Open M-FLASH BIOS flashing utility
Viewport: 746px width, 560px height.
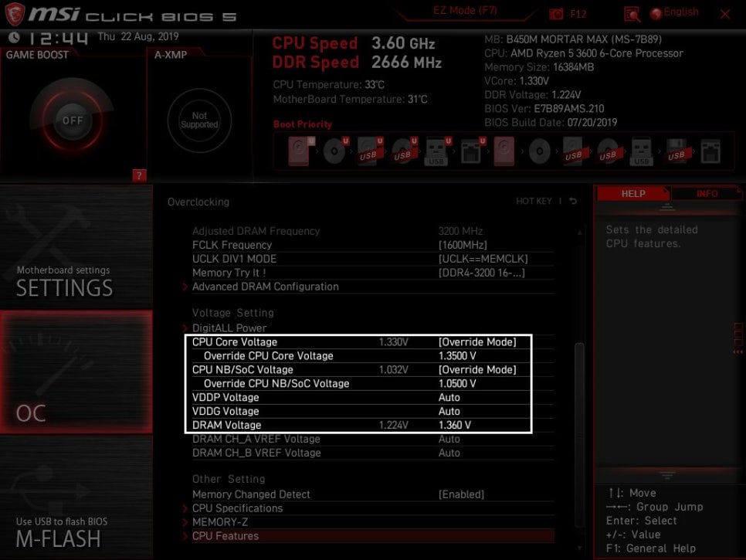[x=76, y=498]
